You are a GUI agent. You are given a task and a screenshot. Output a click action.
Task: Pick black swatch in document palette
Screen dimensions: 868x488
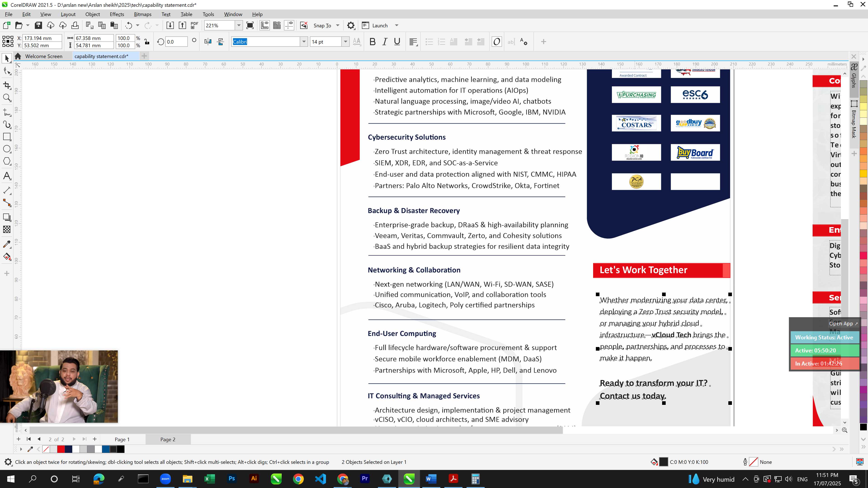coord(121,449)
